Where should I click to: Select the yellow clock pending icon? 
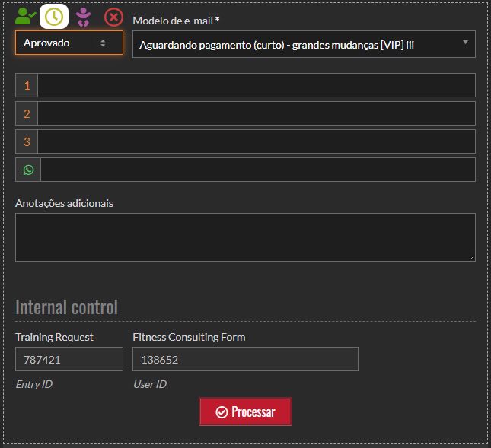54,16
